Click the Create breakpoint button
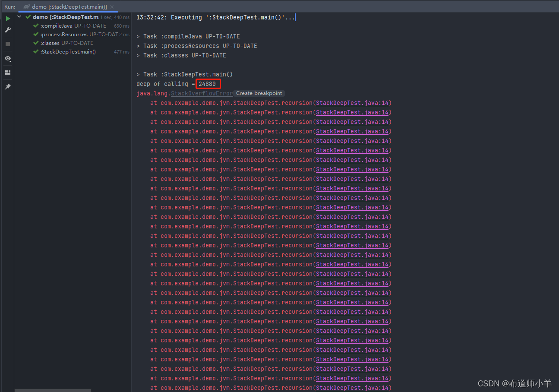Viewport: 559px width, 392px height. click(x=259, y=93)
